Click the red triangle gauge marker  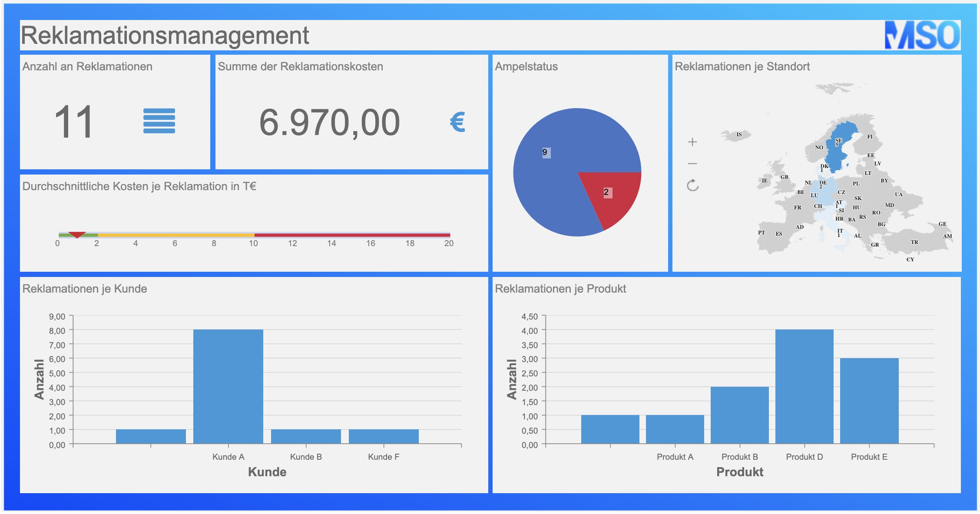coord(77,235)
